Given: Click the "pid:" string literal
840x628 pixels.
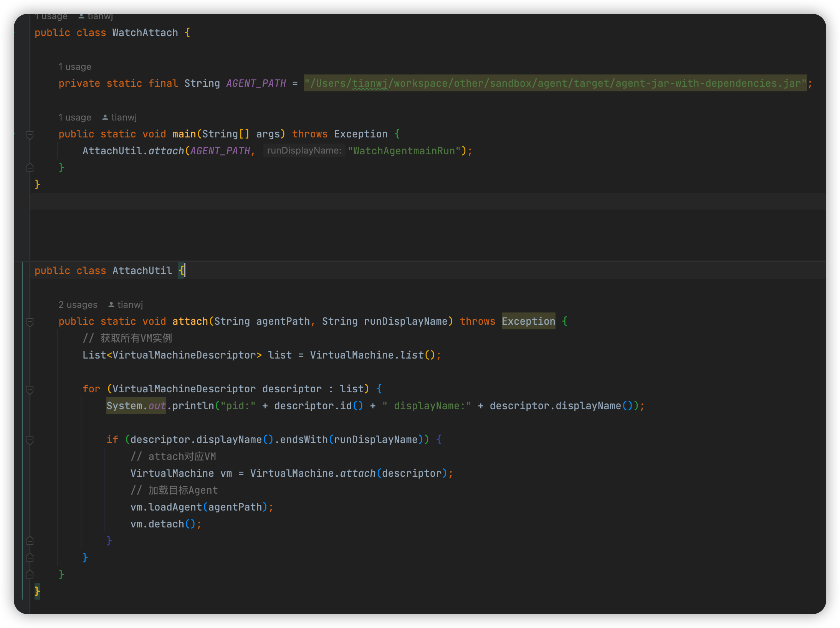Looking at the screenshot, I should (238, 406).
